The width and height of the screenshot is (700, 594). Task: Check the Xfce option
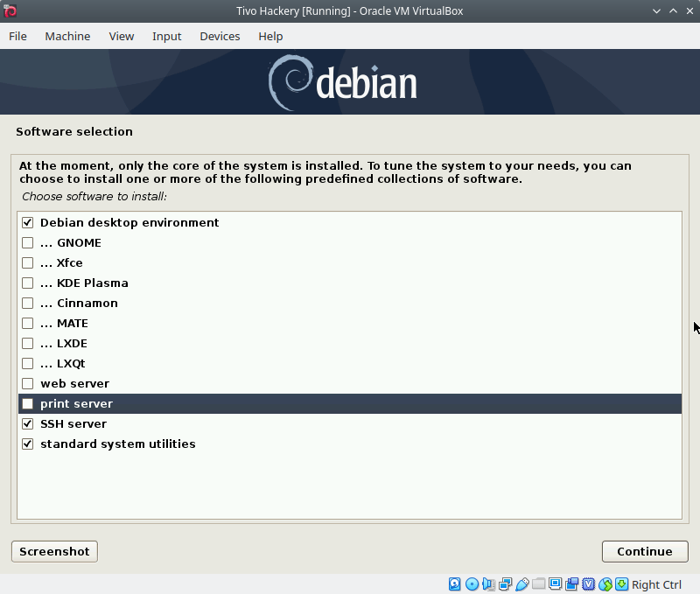pyautogui.click(x=28, y=262)
